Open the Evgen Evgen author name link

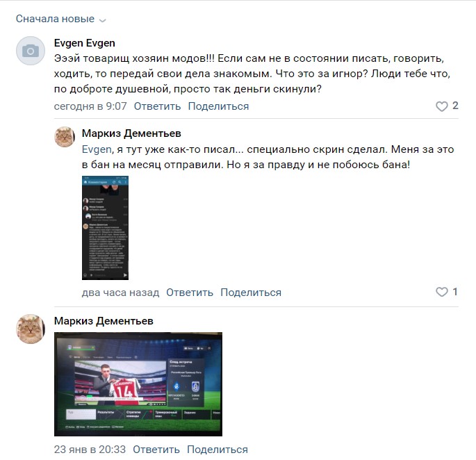[x=84, y=43]
